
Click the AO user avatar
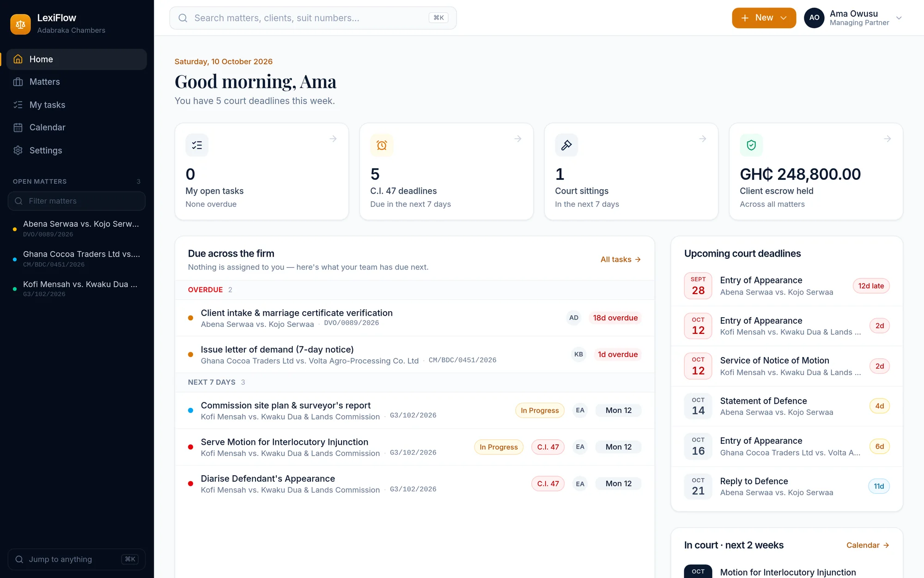point(814,18)
